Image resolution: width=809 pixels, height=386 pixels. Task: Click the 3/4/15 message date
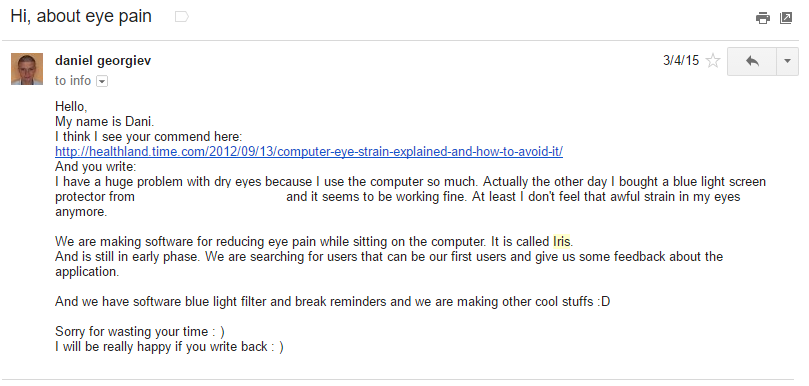coord(681,61)
